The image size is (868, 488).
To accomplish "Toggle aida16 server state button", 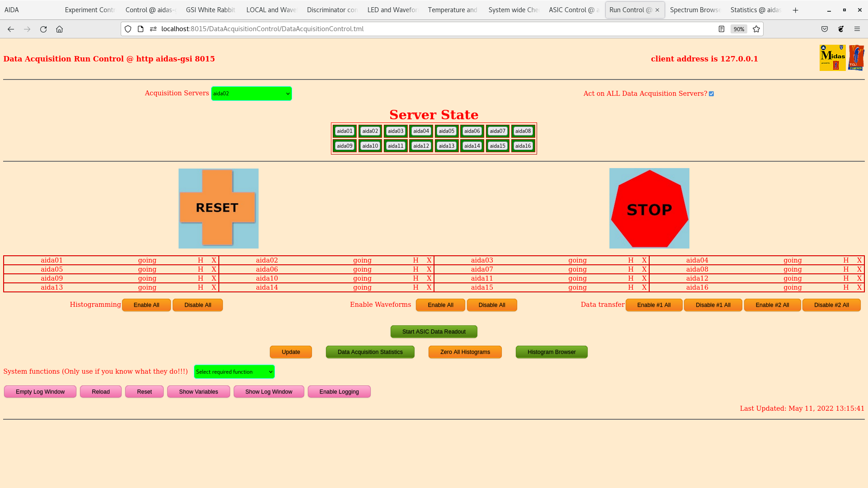I will pyautogui.click(x=523, y=146).
